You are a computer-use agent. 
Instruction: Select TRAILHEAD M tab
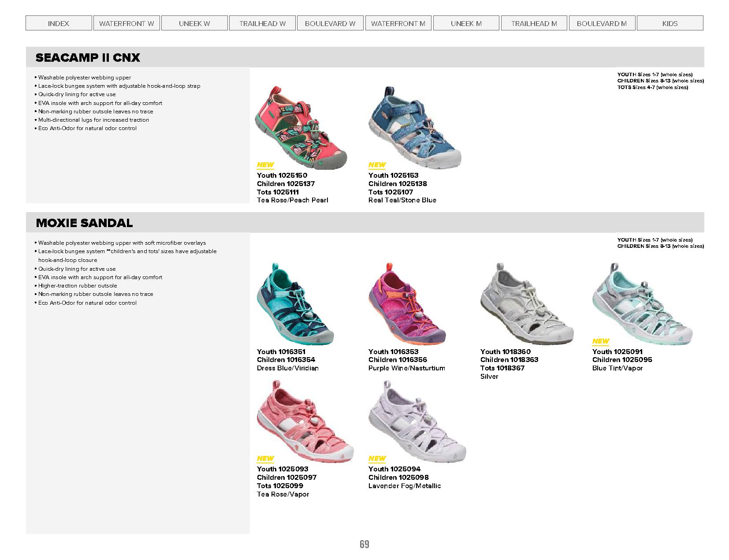coord(534,23)
